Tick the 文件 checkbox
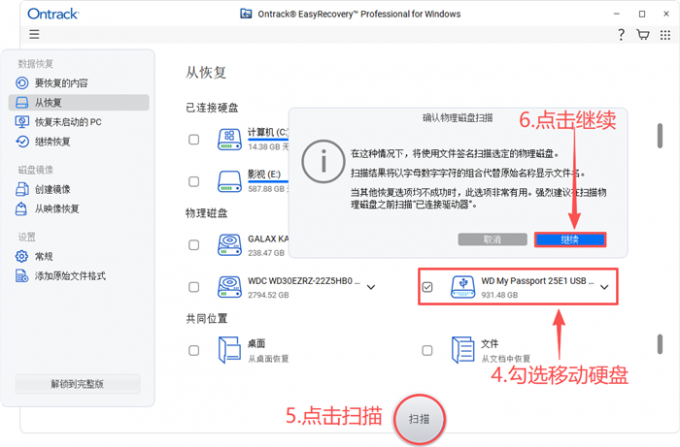 tap(427, 350)
